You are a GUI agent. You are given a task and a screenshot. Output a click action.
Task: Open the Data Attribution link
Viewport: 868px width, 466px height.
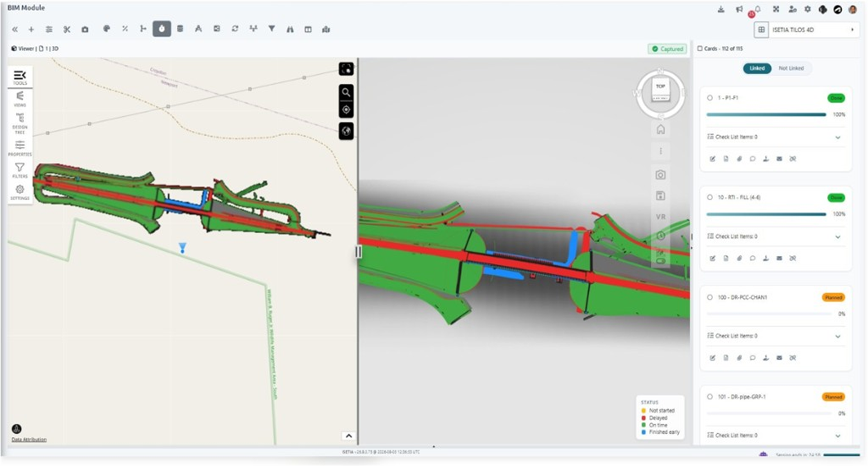click(x=29, y=439)
